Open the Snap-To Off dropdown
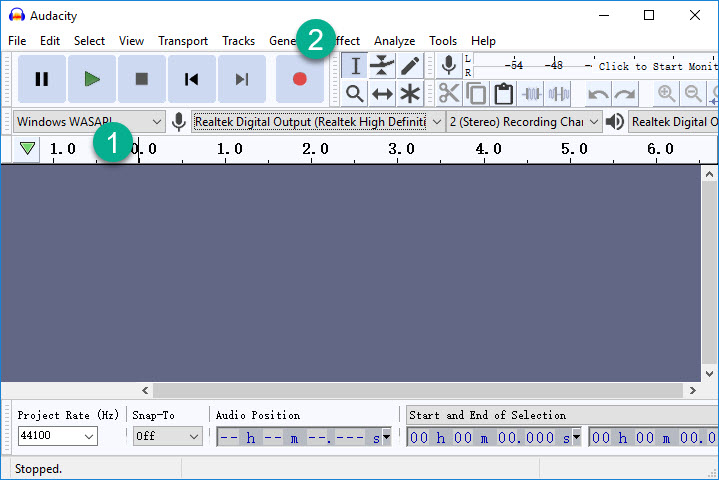 click(x=168, y=436)
